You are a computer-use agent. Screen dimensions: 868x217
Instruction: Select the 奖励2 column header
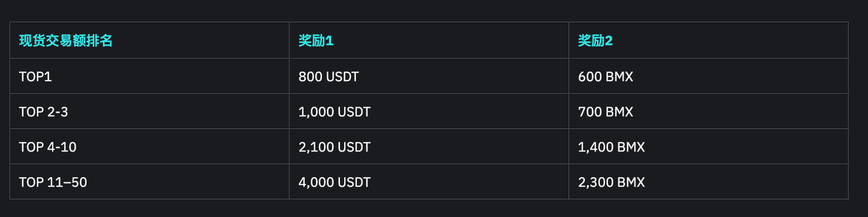595,41
